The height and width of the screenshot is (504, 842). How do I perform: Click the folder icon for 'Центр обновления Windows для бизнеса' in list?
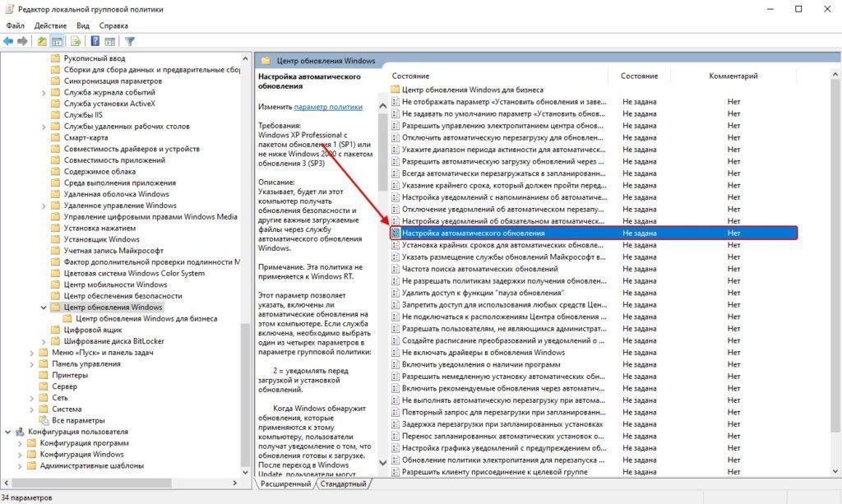396,90
